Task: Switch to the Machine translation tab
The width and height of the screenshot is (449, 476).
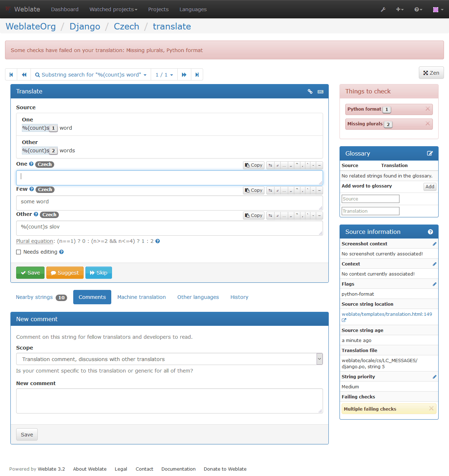Action: pos(141,297)
